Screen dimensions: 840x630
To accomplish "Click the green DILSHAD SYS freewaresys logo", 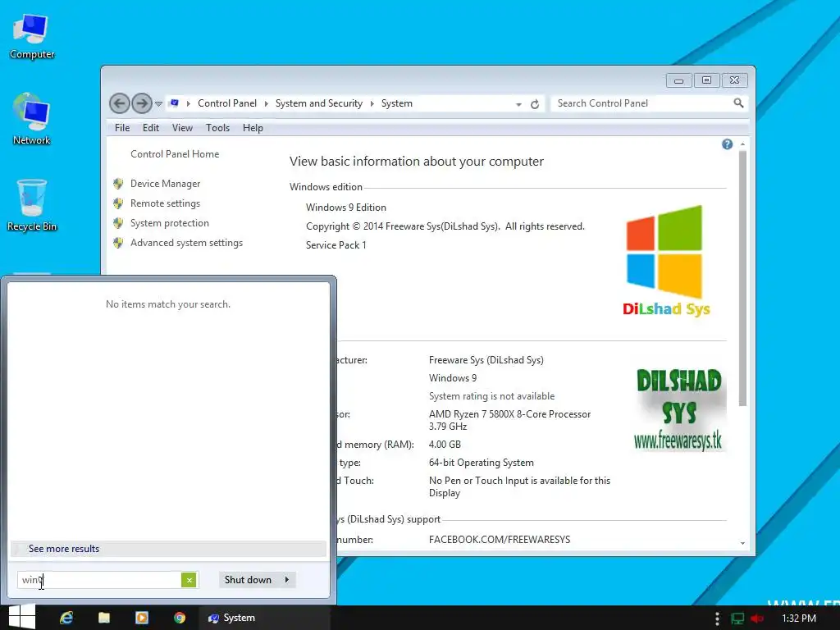I will [x=678, y=410].
